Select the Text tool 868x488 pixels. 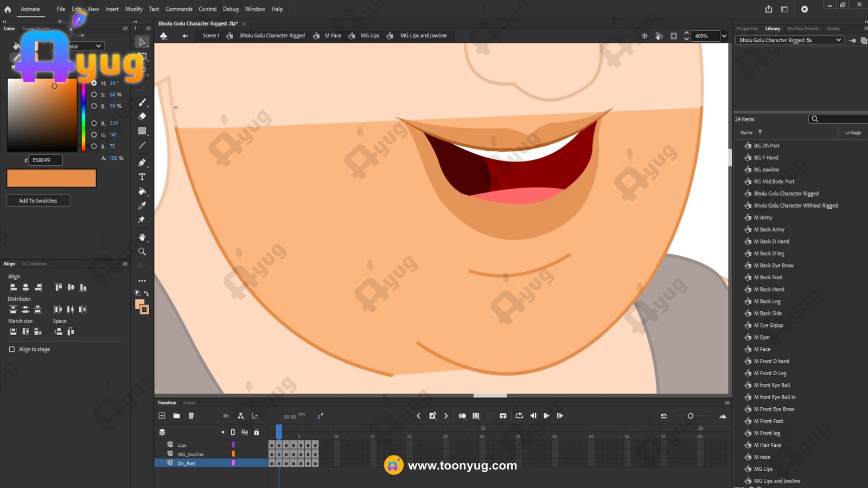[142, 177]
